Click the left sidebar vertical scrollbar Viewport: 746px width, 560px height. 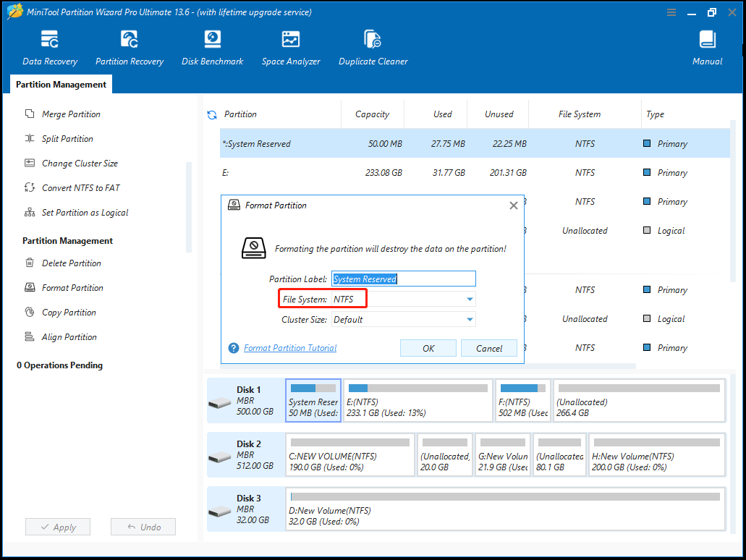(188, 207)
